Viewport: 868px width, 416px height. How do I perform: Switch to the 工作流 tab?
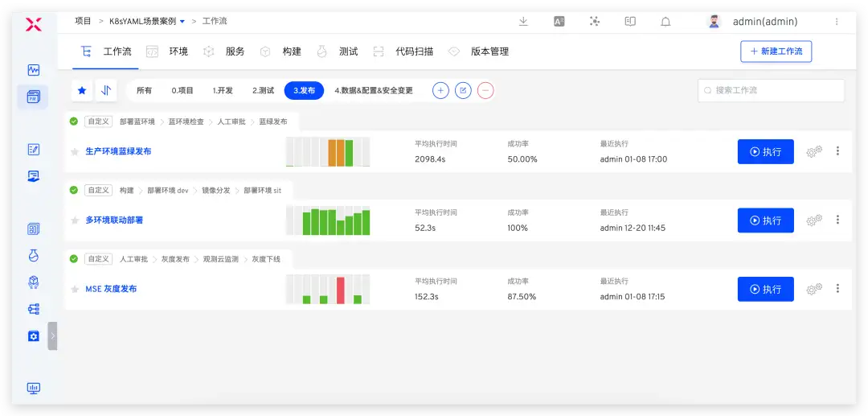coord(106,51)
